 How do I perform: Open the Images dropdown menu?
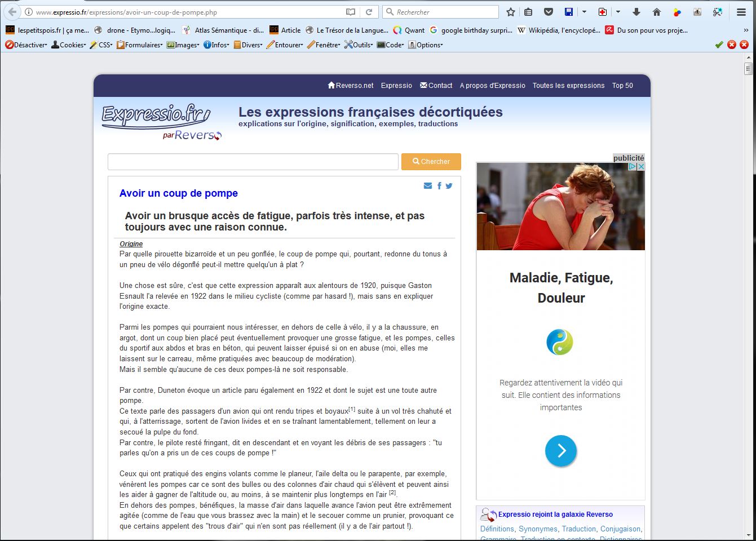coord(183,45)
